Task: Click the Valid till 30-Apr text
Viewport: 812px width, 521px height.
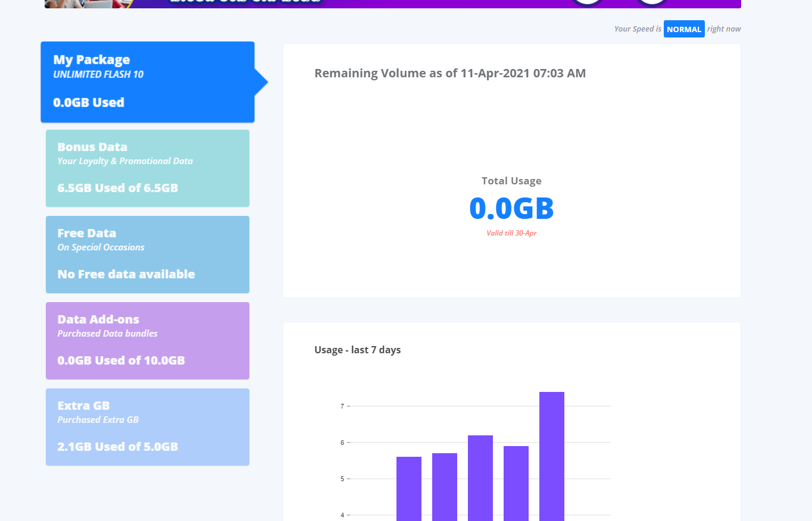Action: [x=511, y=233]
